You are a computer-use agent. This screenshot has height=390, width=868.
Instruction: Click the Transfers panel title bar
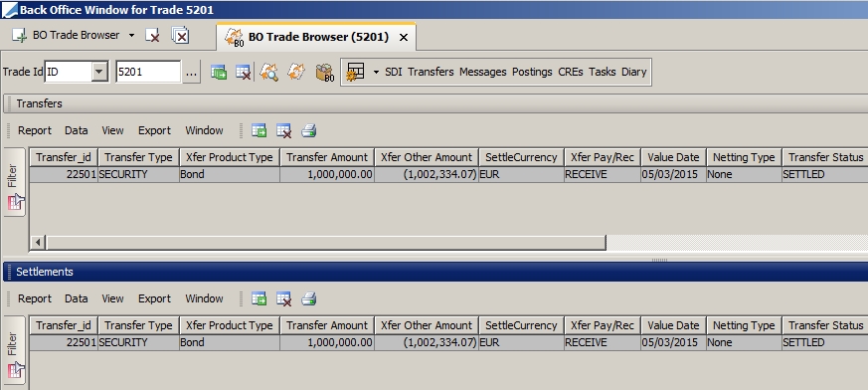(x=435, y=103)
